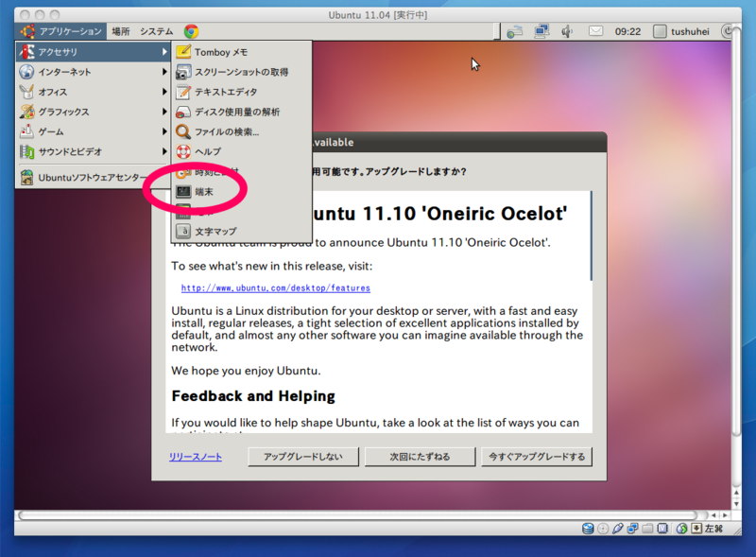Click the network connection monitors icon in the panel

coord(541,32)
